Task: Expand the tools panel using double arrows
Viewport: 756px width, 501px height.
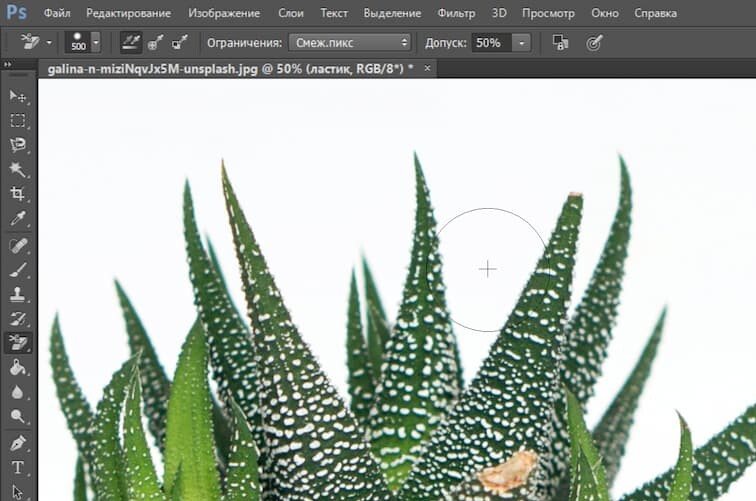Action: pyautogui.click(x=10, y=62)
